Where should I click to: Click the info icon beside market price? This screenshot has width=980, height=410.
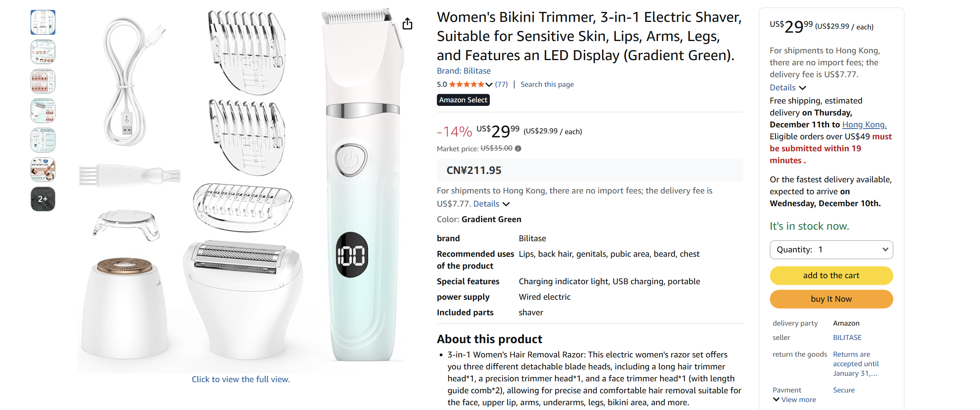[x=518, y=148]
